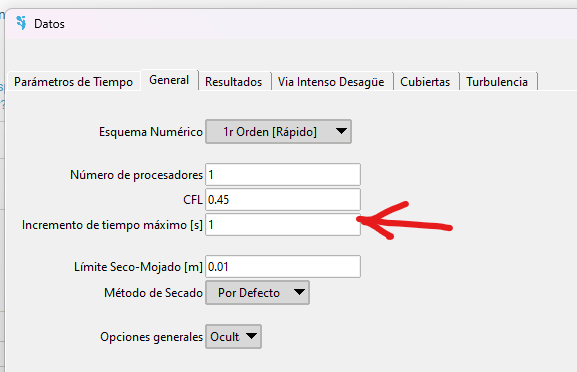Image resolution: width=577 pixels, height=372 pixels.
Task: Expand the Método de Secado dropdown
Action: click(x=257, y=293)
